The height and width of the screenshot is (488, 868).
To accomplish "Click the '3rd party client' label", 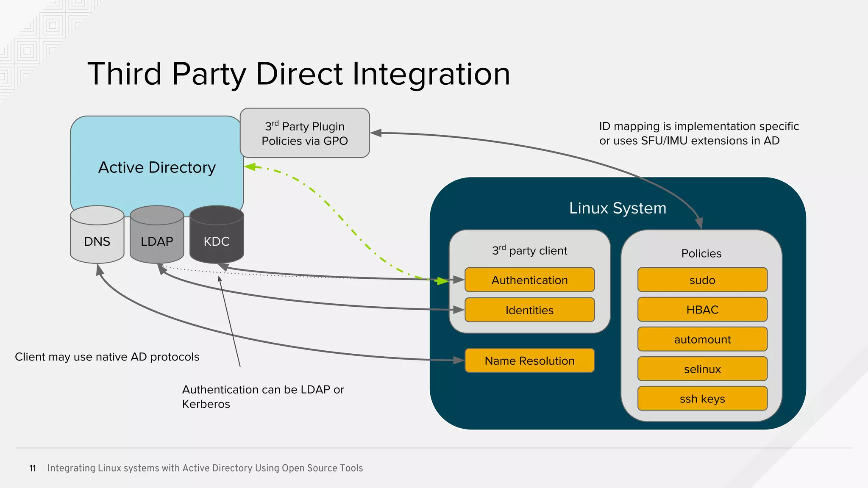I will coord(529,250).
